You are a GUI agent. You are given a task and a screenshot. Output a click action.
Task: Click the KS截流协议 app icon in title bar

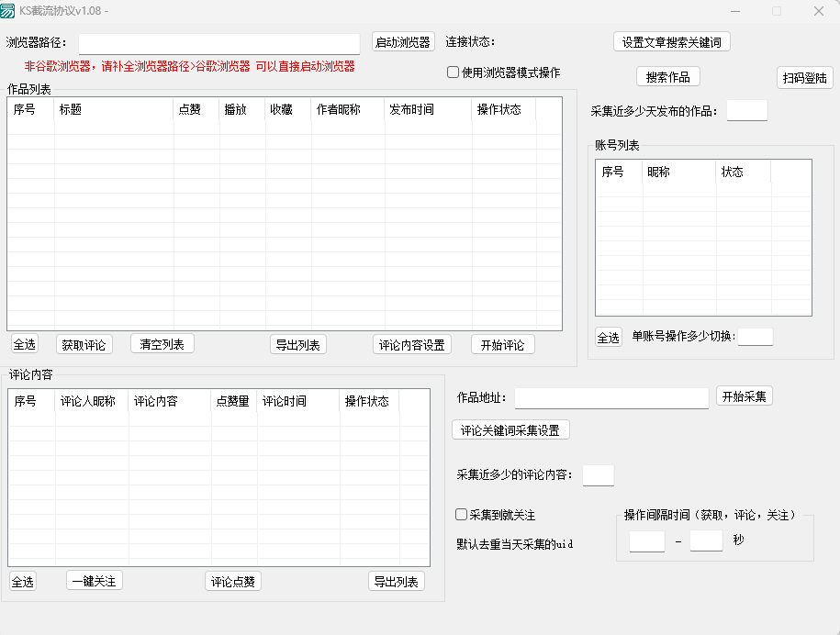pos(9,11)
